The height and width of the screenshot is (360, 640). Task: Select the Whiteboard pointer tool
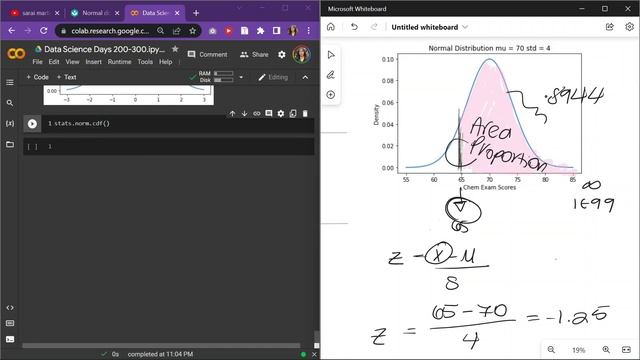point(331,55)
